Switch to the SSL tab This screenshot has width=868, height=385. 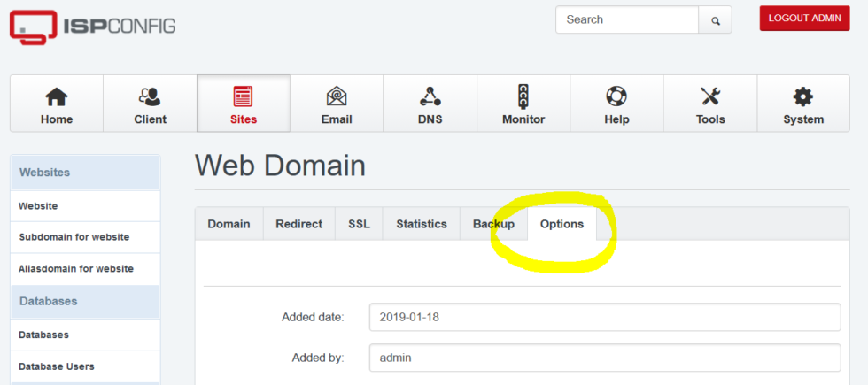359,224
